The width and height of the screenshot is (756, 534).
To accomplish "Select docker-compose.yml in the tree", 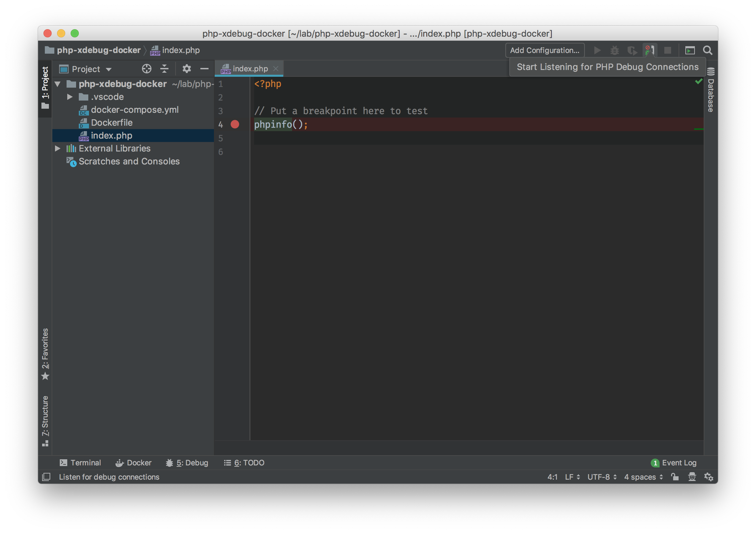I will coord(134,110).
